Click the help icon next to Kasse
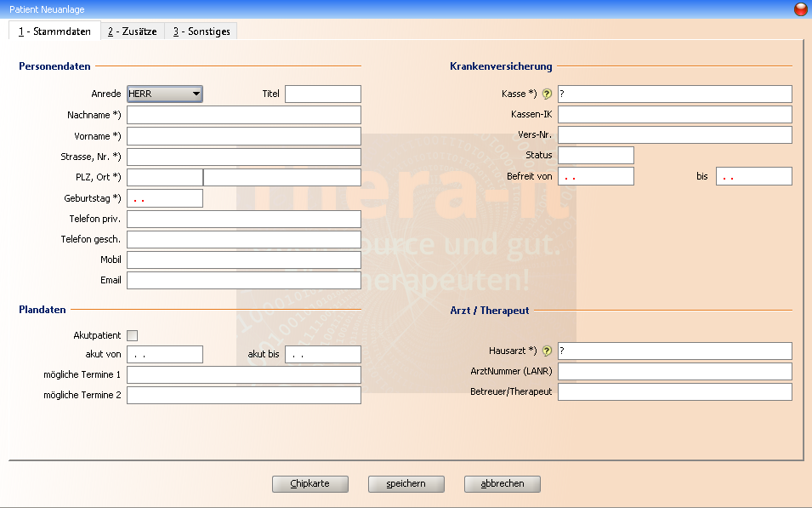 548,94
